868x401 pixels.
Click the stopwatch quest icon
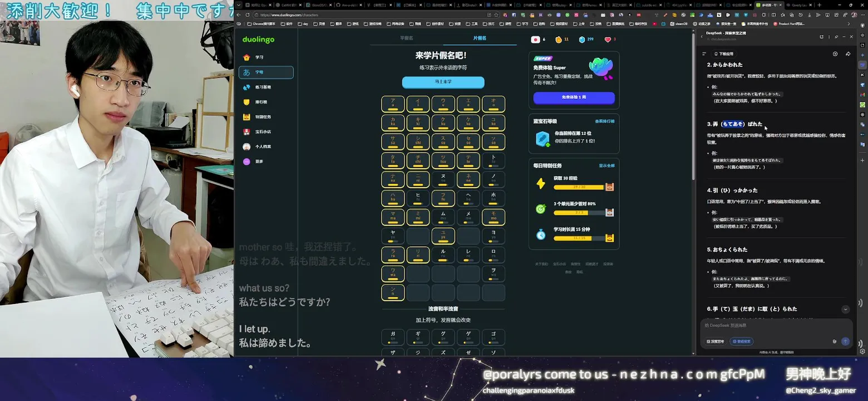(541, 234)
